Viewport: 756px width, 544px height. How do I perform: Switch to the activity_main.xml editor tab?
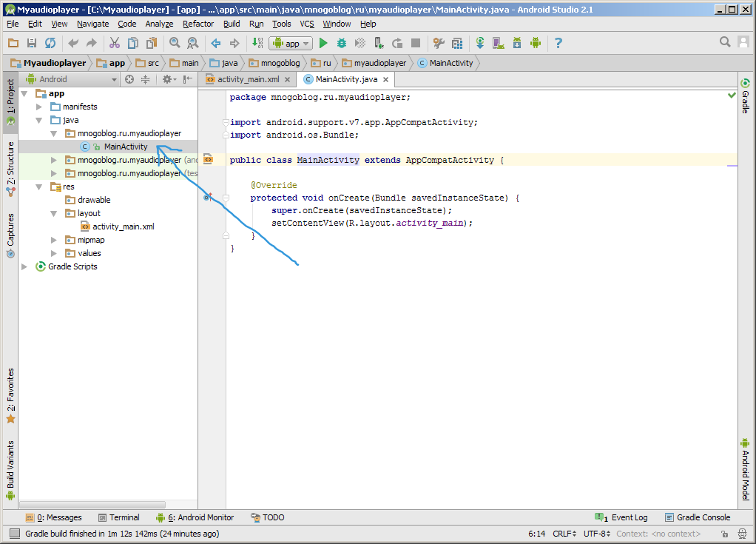click(248, 78)
